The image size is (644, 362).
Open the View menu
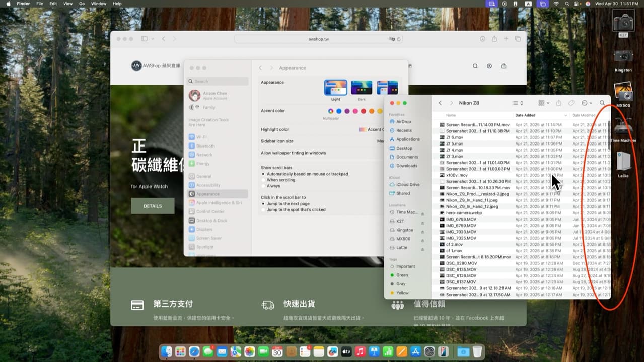pyautogui.click(x=68, y=4)
